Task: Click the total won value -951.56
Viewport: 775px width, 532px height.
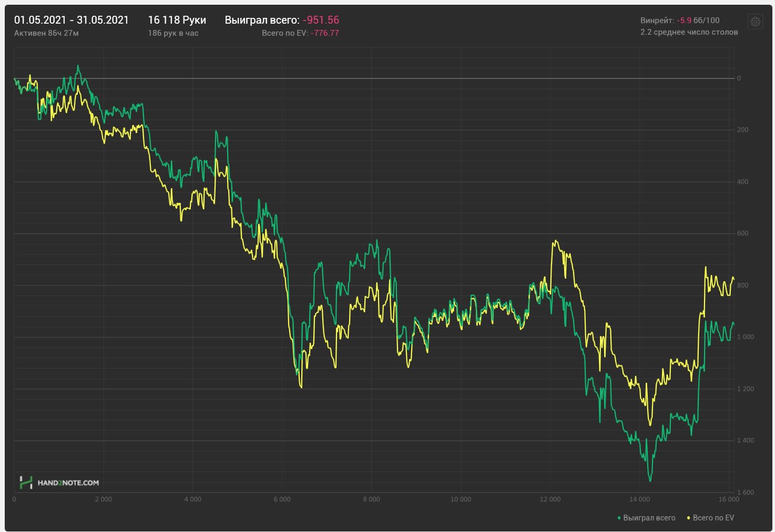Action: [x=321, y=20]
